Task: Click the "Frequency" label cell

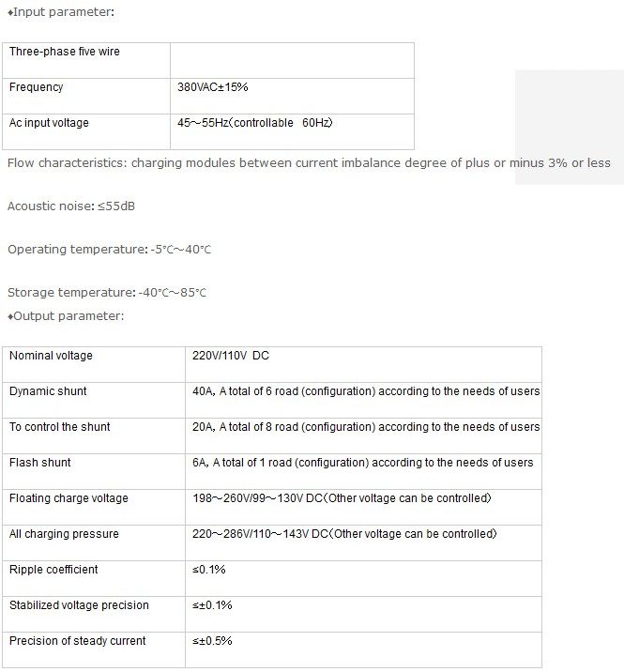Action: (37, 87)
